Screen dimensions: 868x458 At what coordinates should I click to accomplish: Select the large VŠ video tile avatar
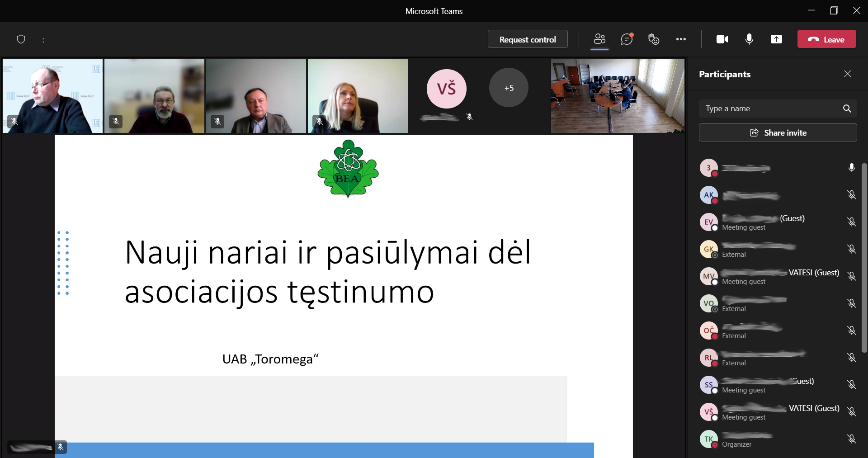(446, 89)
